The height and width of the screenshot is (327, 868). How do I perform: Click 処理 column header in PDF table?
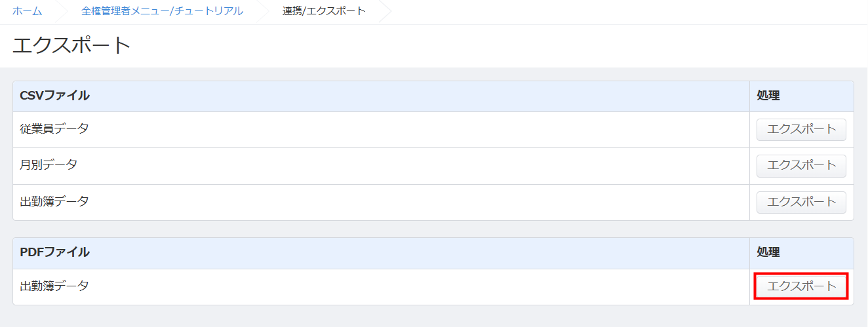click(768, 252)
